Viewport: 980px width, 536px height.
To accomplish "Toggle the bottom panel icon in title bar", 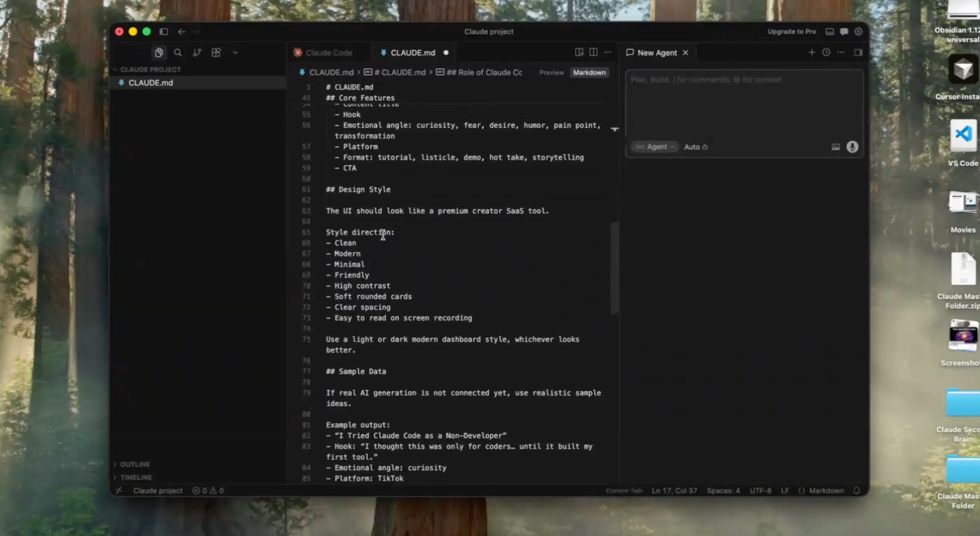I will [830, 32].
